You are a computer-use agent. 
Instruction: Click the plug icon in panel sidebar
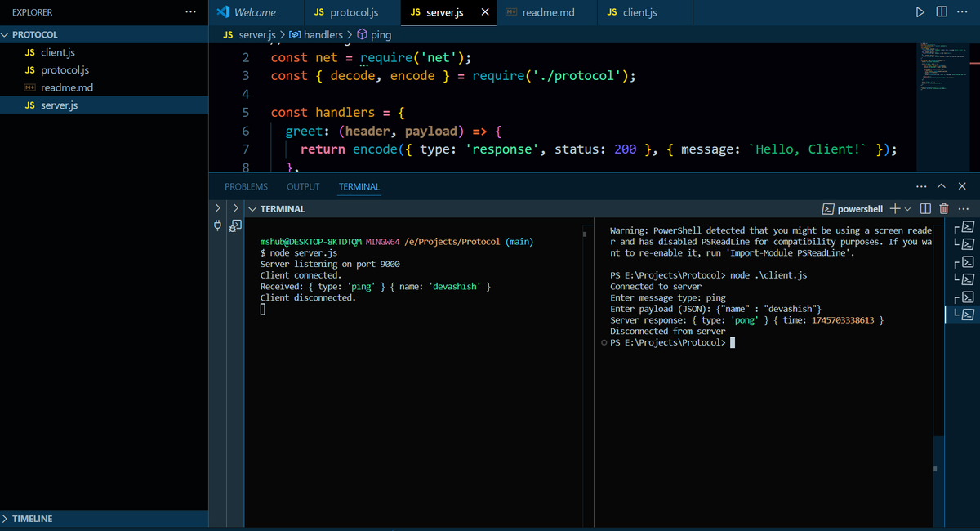tap(218, 225)
